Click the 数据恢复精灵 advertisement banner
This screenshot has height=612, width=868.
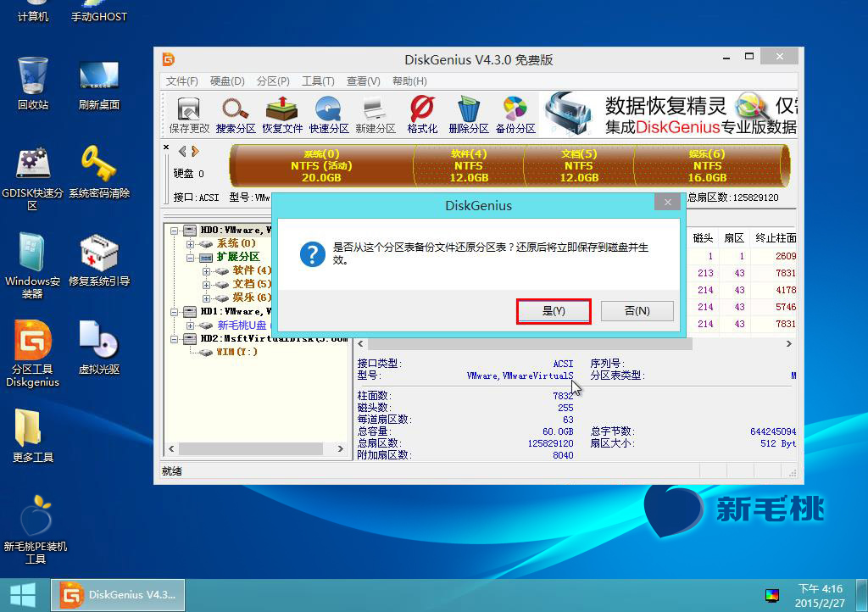[670, 114]
